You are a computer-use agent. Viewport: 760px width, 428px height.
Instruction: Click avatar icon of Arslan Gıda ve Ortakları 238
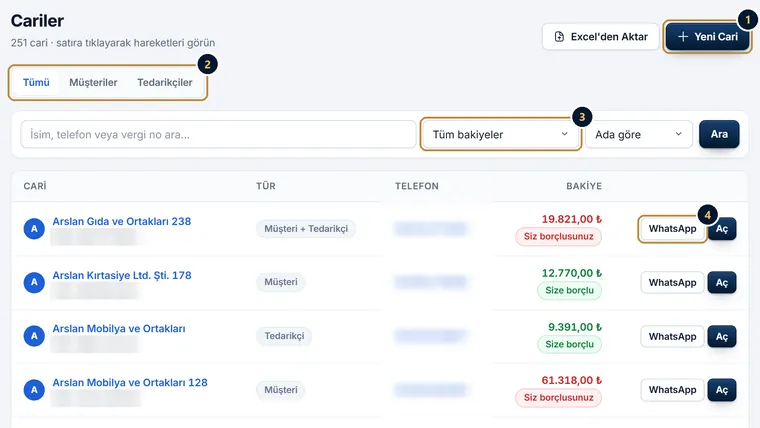click(34, 229)
